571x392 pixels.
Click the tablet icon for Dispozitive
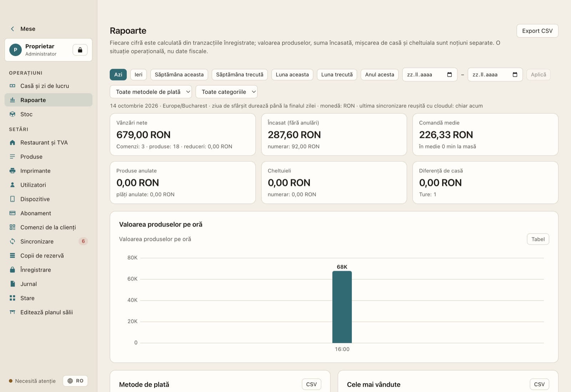click(x=12, y=199)
